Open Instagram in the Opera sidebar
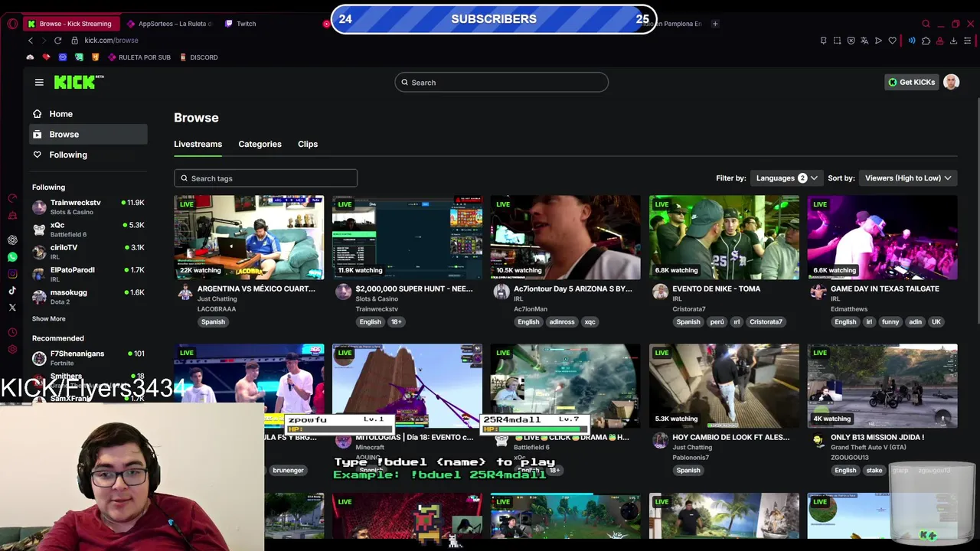 12,274
